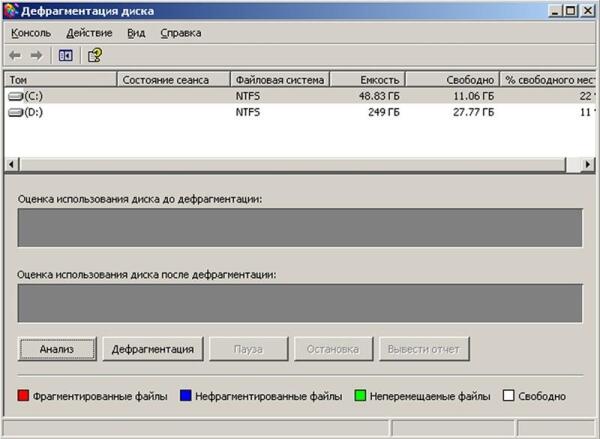This screenshot has height=439, width=600.
Task: Open the Консоль menu
Action: point(31,33)
